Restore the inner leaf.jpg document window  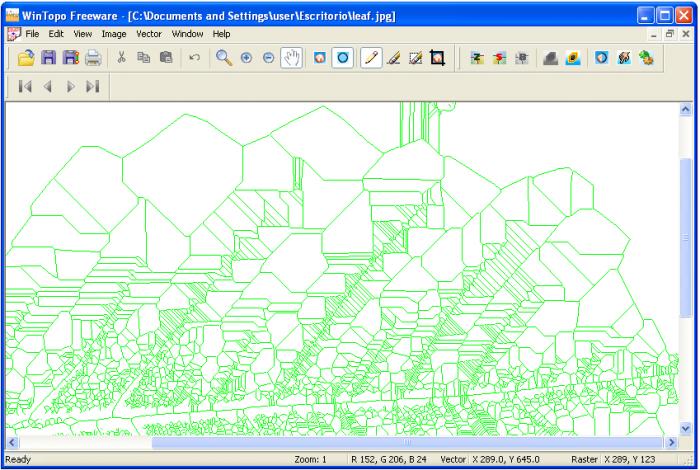click(670, 34)
